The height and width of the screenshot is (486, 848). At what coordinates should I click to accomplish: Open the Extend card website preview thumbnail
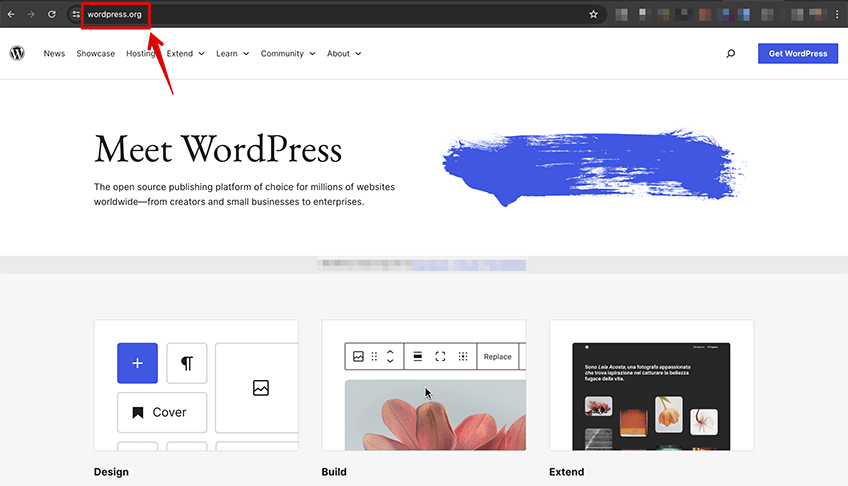point(651,396)
